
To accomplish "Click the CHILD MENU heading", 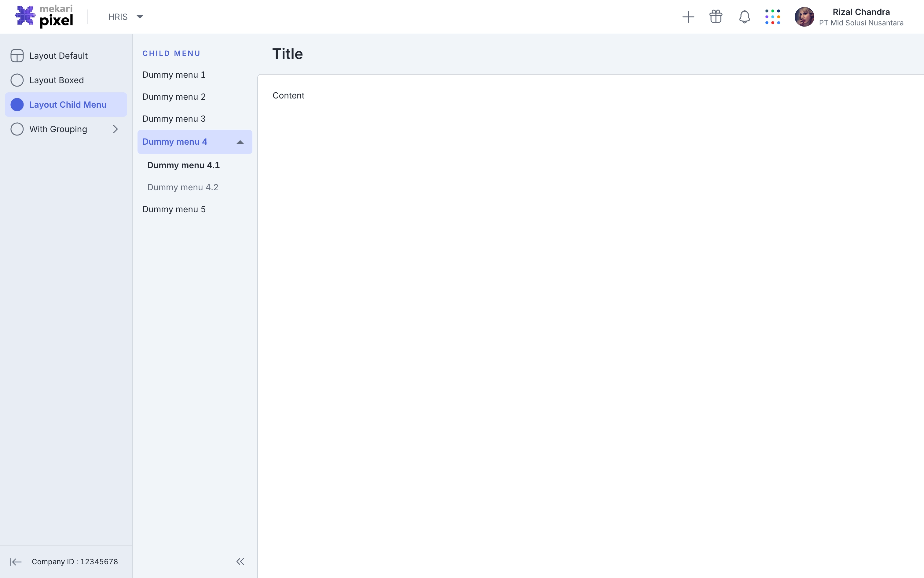I will [x=171, y=54].
